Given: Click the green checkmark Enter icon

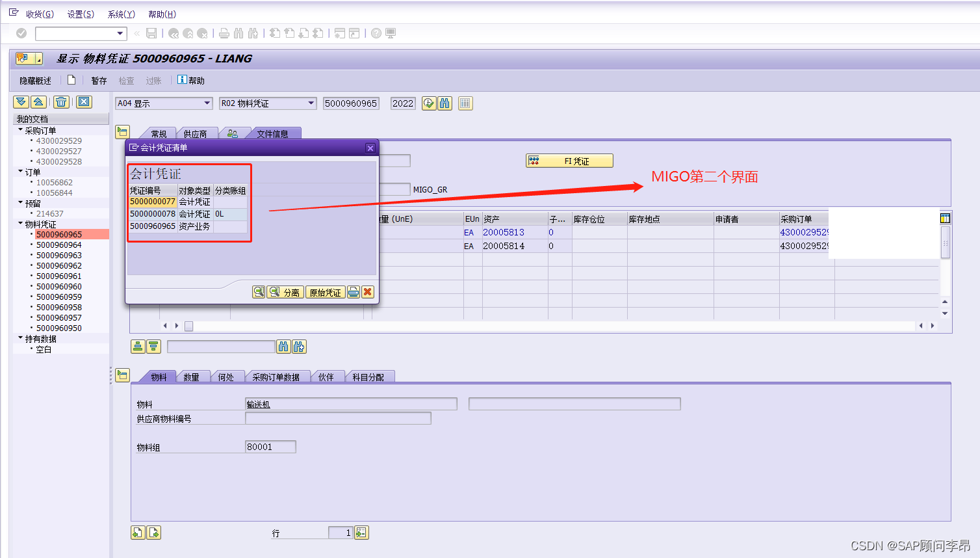Looking at the screenshot, I should 21,33.
